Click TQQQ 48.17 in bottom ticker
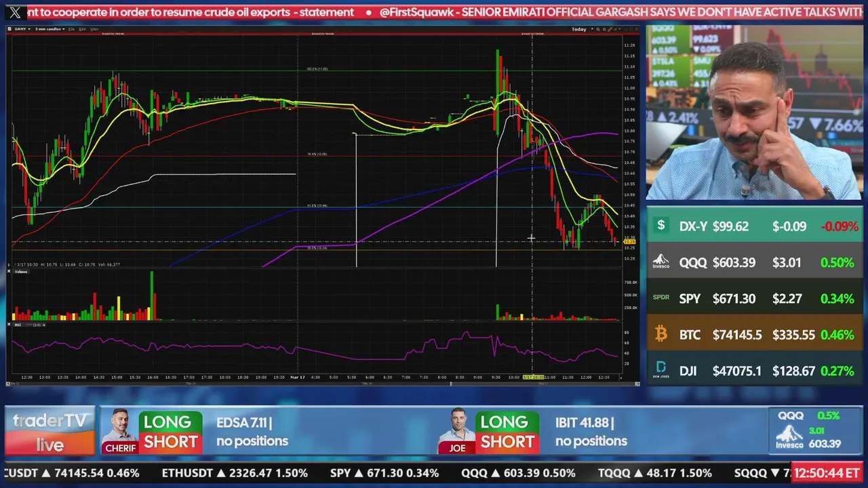Viewport: 868px width, 488px height. click(655, 473)
